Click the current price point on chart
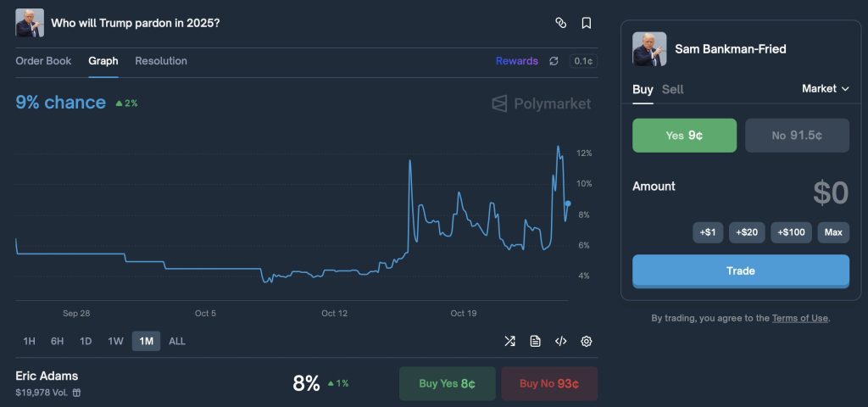 (x=567, y=203)
